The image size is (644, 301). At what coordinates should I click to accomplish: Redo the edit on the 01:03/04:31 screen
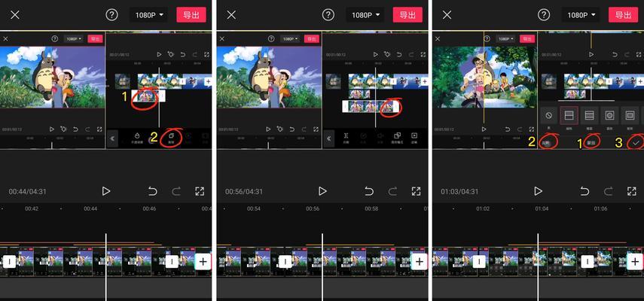click(609, 191)
